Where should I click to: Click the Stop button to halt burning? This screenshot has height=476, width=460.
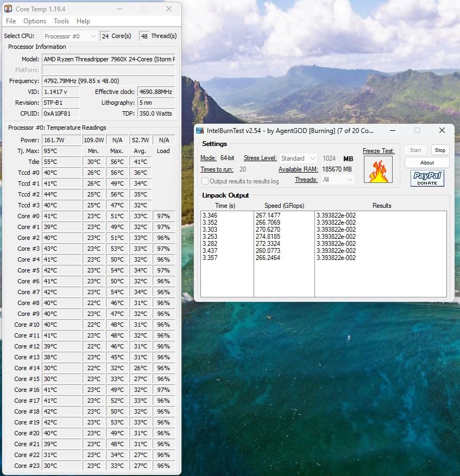pyautogui.click(x=440, y=150)
